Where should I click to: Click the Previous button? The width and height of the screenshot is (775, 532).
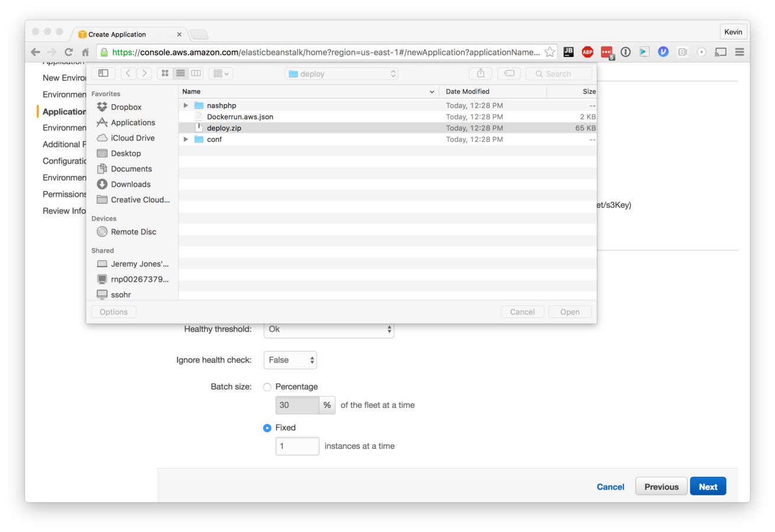pos(661,486)
